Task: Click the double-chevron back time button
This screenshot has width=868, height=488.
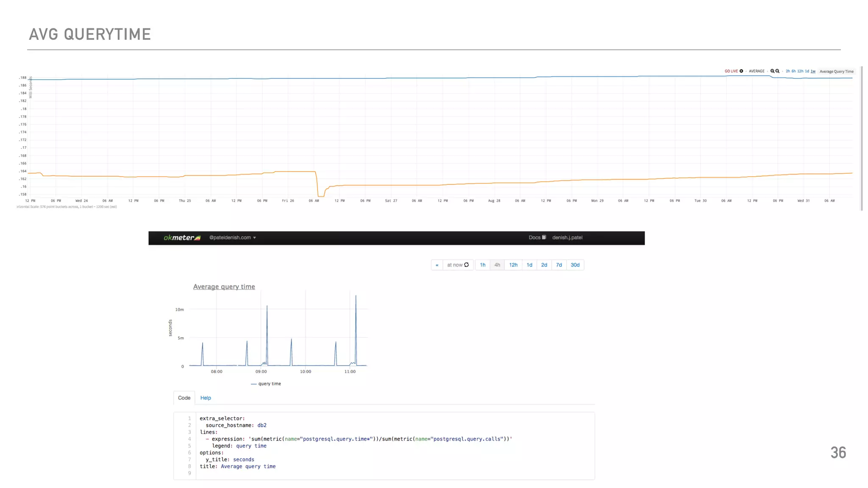Action: pyautogui.click(x=437, y=265)
